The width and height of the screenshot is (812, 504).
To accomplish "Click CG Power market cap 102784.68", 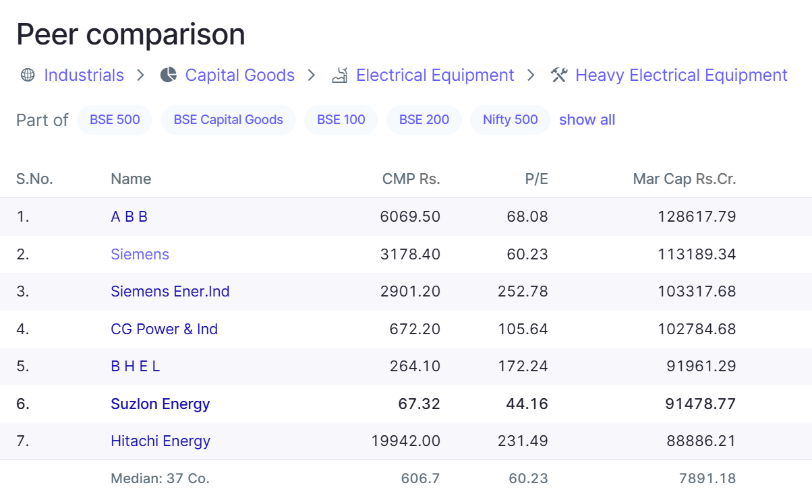I will pos(697,329).
